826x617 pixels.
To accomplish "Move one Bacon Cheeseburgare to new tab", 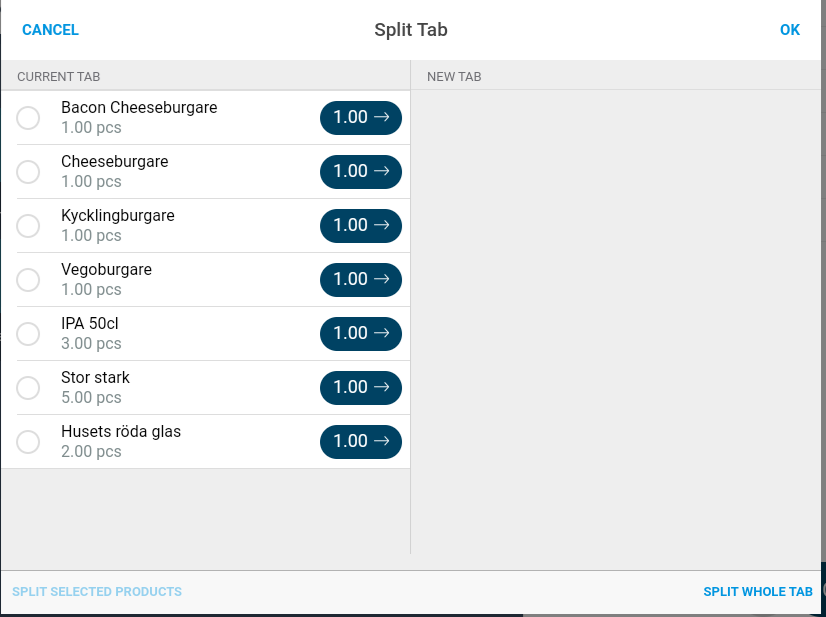I will (361, 117).
